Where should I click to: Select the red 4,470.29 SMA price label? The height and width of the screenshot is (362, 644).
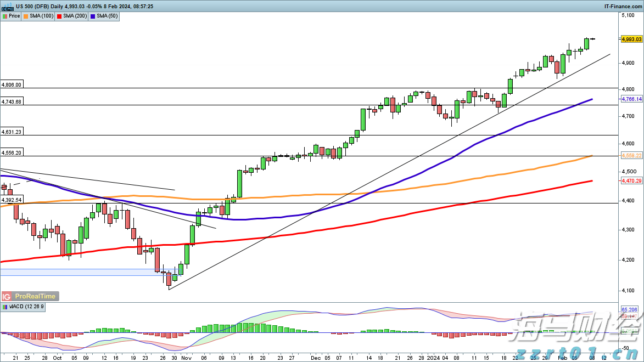point(631,180)
